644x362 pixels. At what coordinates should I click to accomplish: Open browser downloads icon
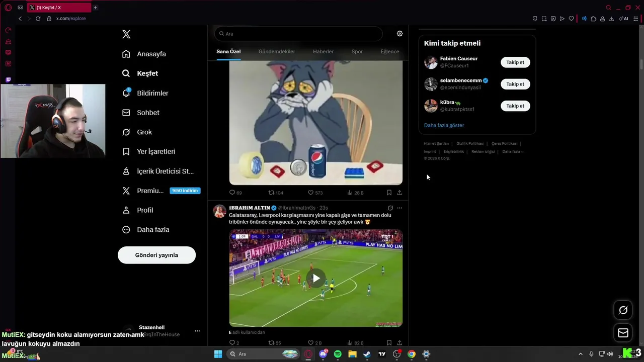611,19
